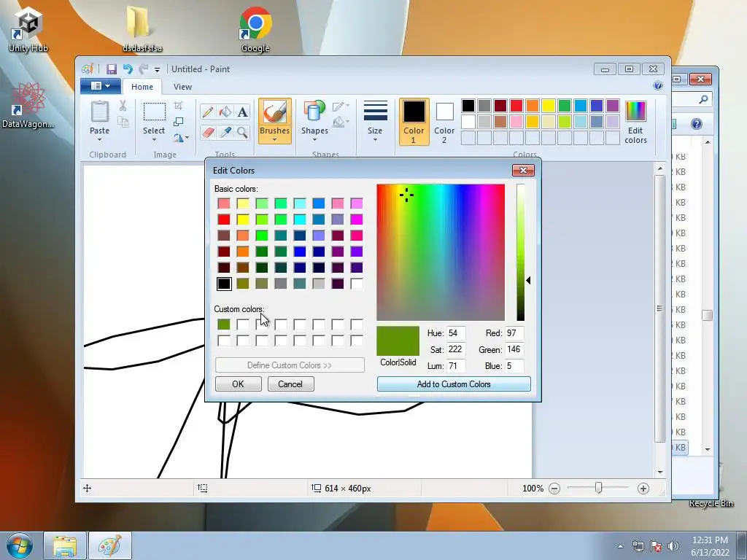
Task: Click the Undo arrow in title bar
Action: click(127, 69)
